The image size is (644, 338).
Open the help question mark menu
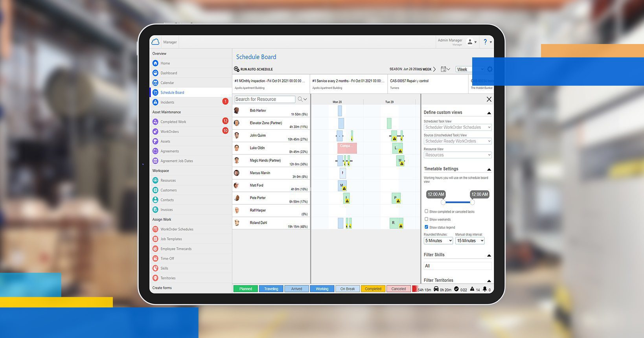(485, 42)
